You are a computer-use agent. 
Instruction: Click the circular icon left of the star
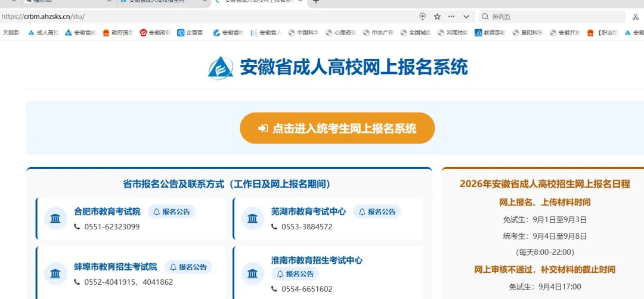pos(423,17)
